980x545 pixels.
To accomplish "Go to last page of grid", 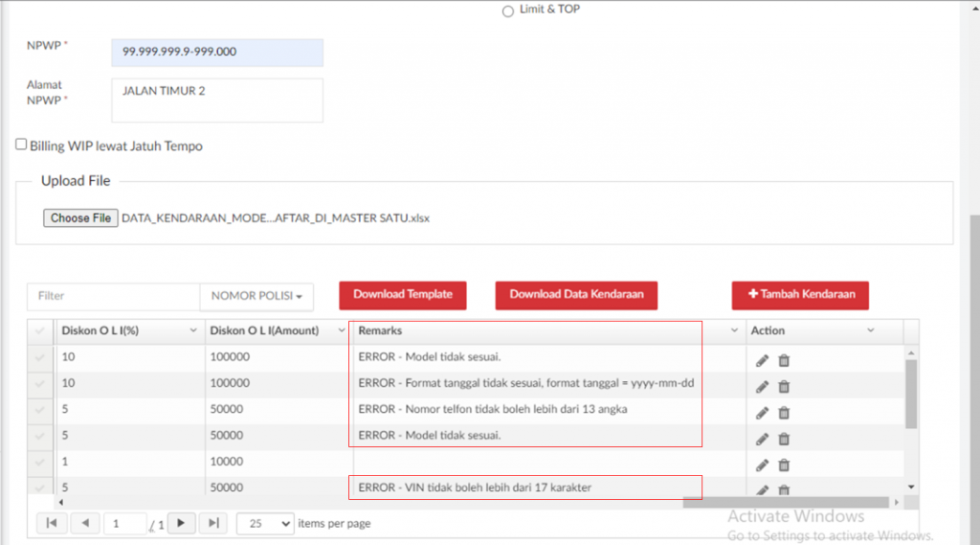I will [x=213, y=523].
